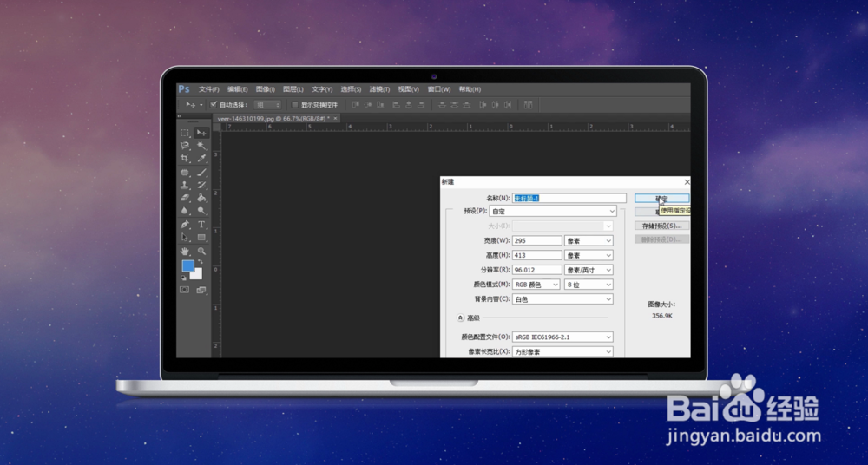Open the auto-select 组 dropdown in options bar
Image resolution: width=868 pixels, height=465 pixels.
click(x=267, y=105)
